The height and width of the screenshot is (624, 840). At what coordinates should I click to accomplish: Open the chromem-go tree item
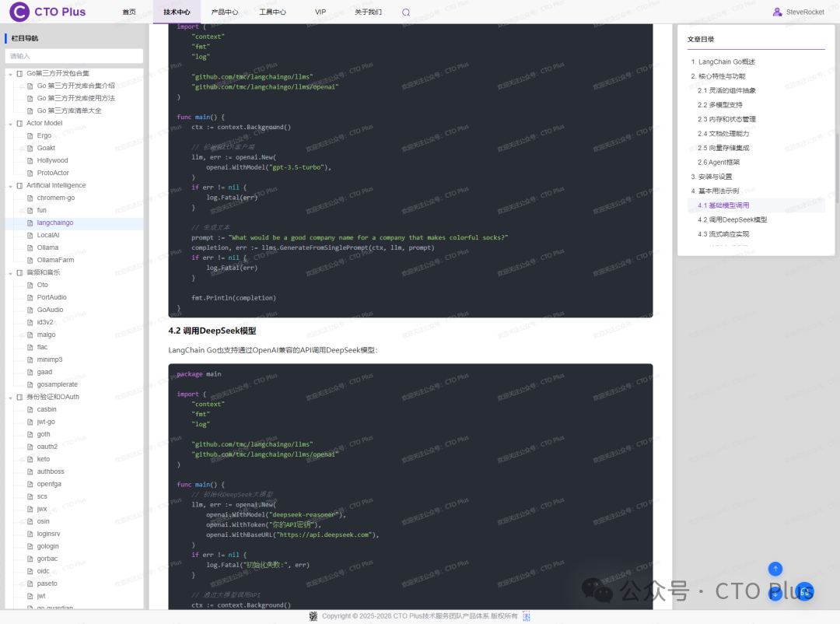(56, 198)
